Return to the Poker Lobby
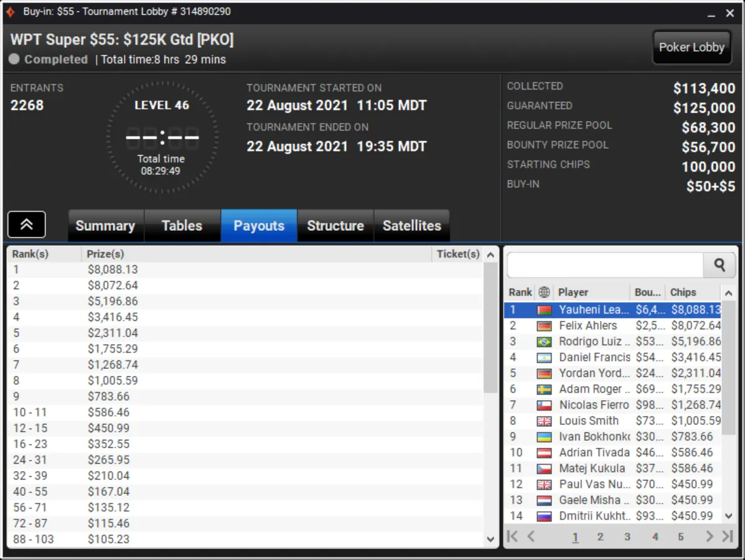The width and height of the screenshot is (745, 560). tap(691, 47)
